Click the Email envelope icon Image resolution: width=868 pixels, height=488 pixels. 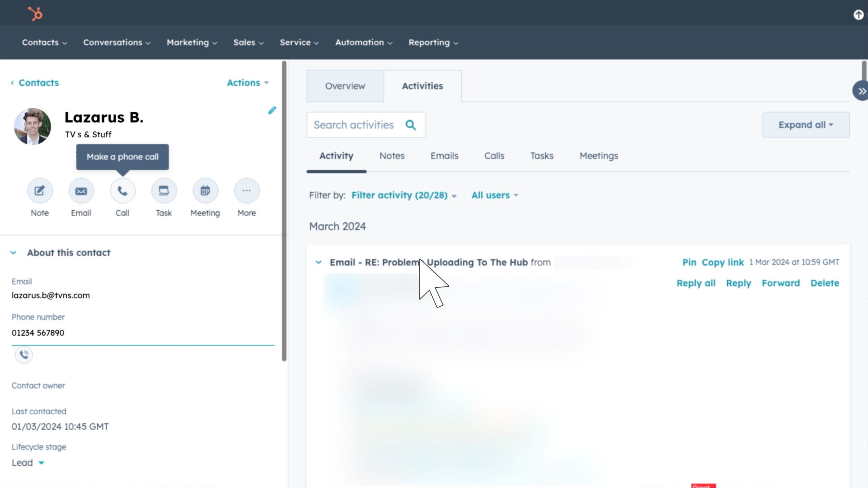click(81, 191)
